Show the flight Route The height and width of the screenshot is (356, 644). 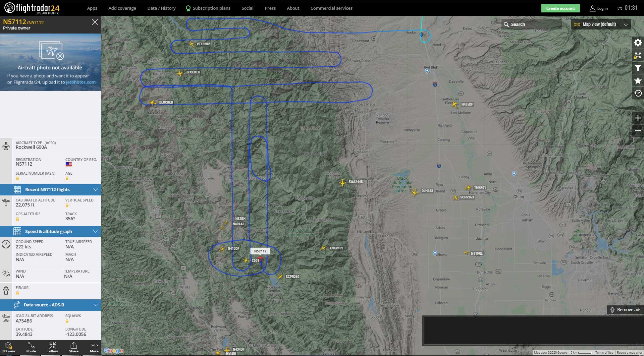[31, 347]
